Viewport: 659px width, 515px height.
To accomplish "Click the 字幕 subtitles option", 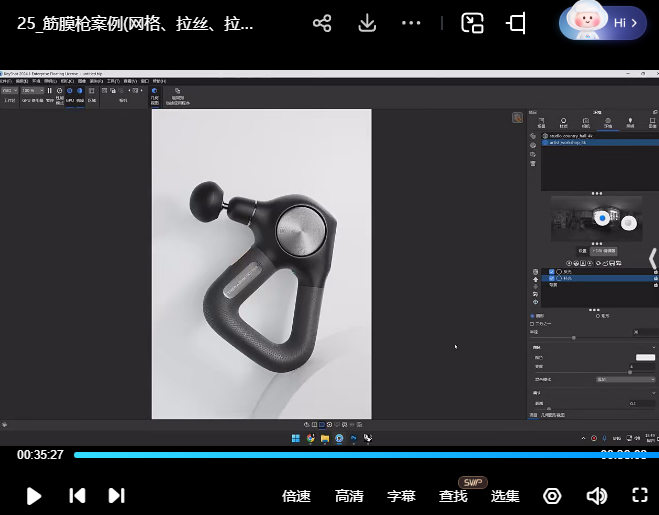I will pyautogui.click(x=401, y=496).
